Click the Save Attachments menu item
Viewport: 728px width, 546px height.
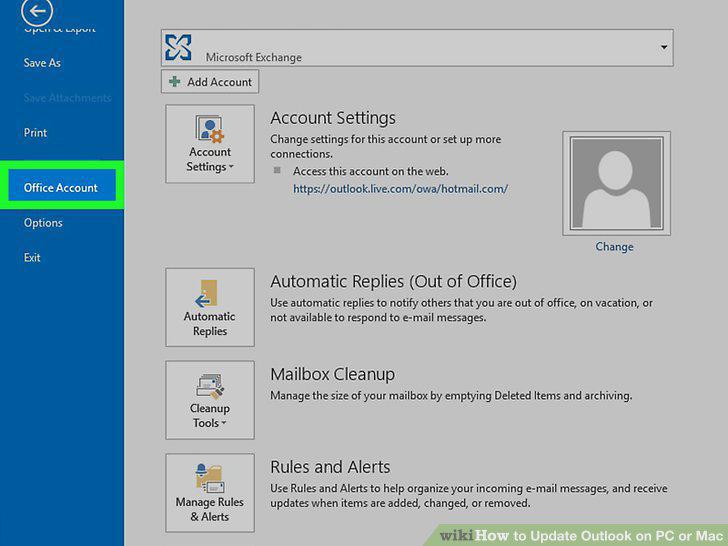[x=67, y=98]
